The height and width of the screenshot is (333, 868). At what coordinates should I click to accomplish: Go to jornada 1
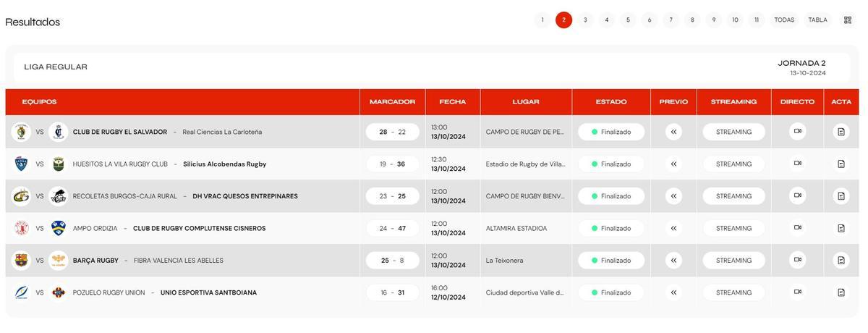coord(542,20)
